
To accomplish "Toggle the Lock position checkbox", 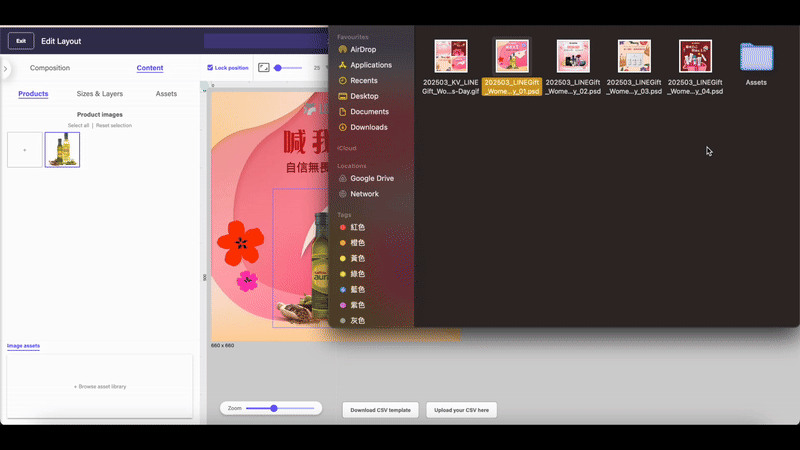I will [210, 68].
